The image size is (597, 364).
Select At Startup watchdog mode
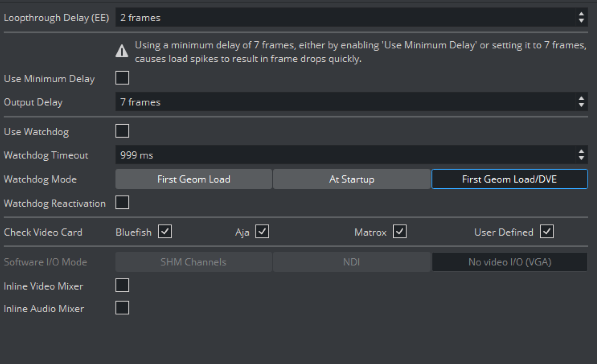(x=352, y=179)
